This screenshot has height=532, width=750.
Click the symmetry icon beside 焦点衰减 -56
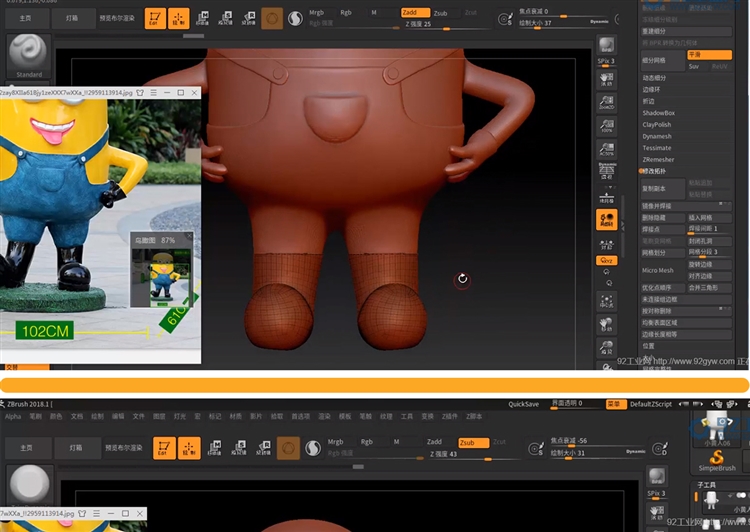tap(536, 448)
